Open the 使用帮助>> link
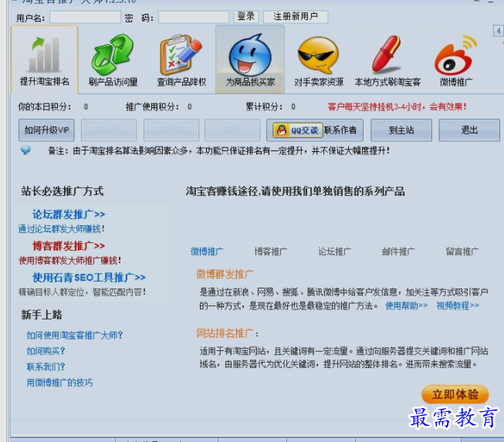Screen dimensions: 504x442 coord(407,305)
